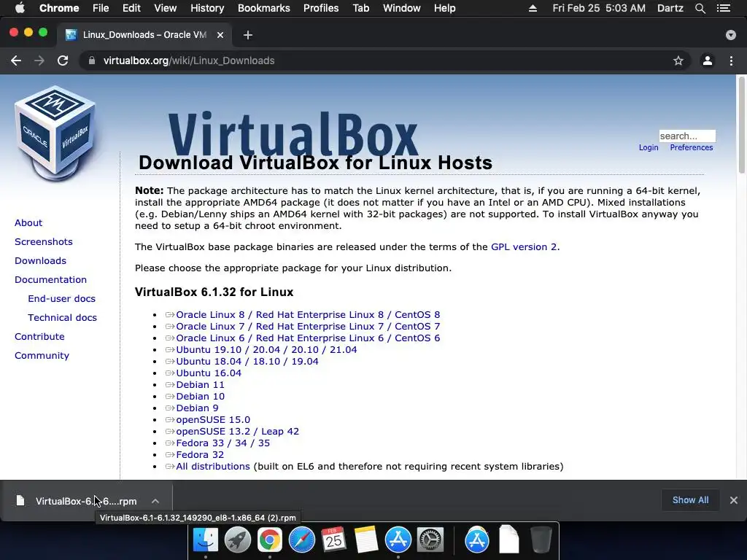Open Safari from the Dock
Screen dimensions: 747x560
coord(301,540)
